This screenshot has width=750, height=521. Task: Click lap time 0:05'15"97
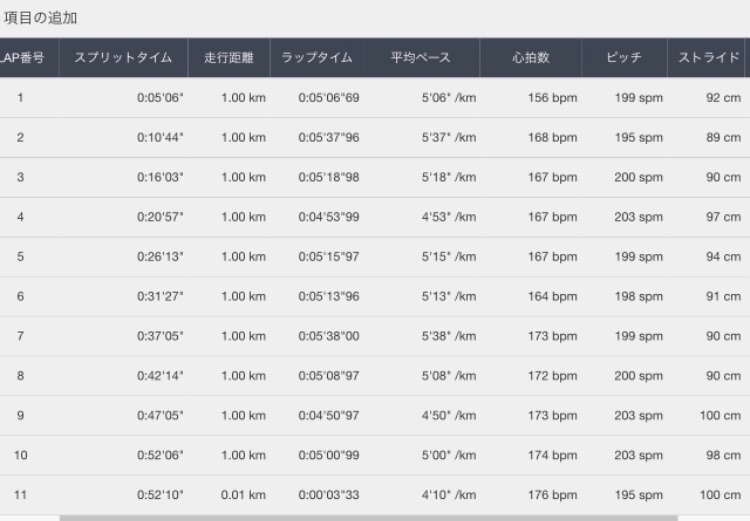[329, 256]
